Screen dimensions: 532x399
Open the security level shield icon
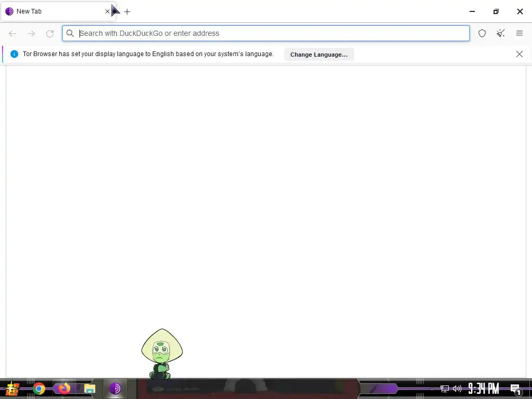click(x=482, y=33)
